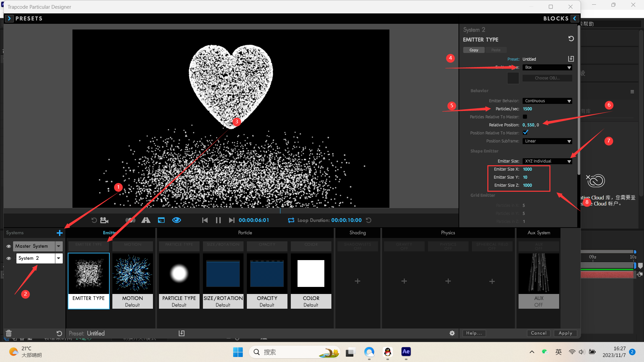Viewport: 644px width, 362px height.
Task: Delete the system with the trash icon
Action: (9, 333)
